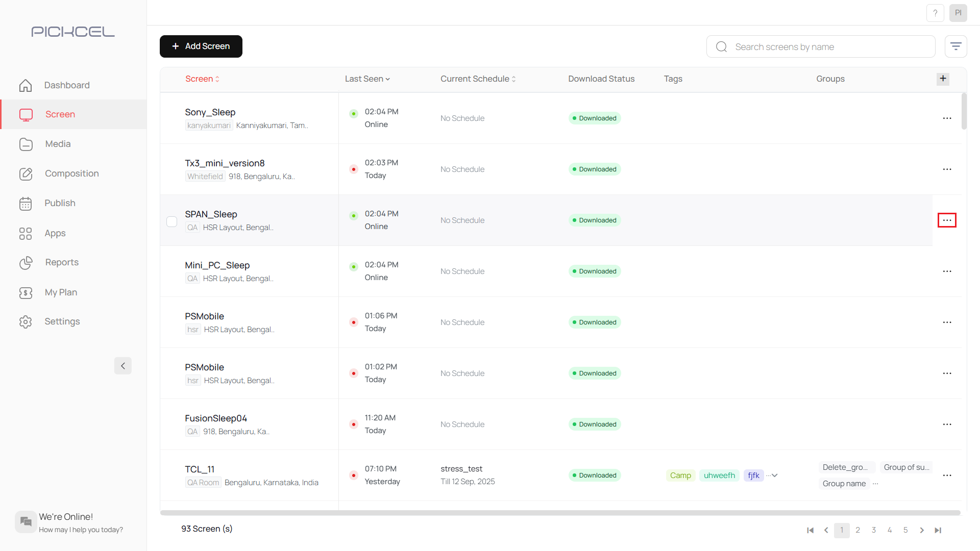Viewport: 980px width, 551px height.
Task: Open the Reports pie chart icon
Action: point(26,263)
